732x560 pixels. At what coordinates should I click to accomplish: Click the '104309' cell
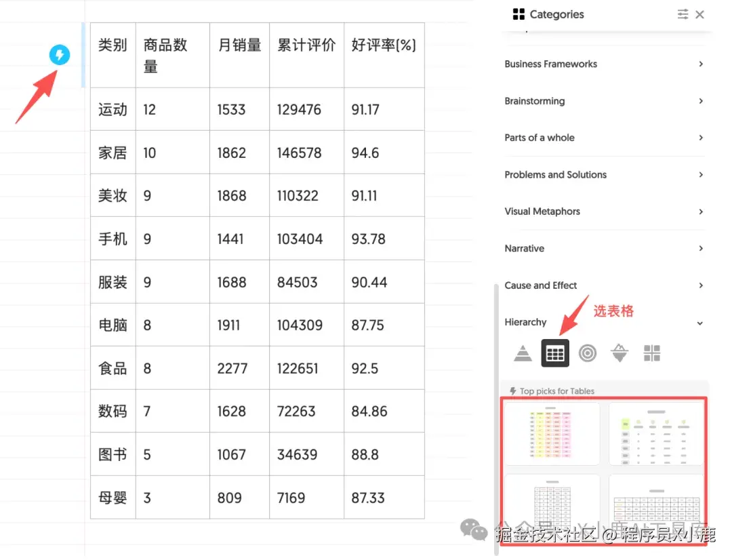pos(307,325)
